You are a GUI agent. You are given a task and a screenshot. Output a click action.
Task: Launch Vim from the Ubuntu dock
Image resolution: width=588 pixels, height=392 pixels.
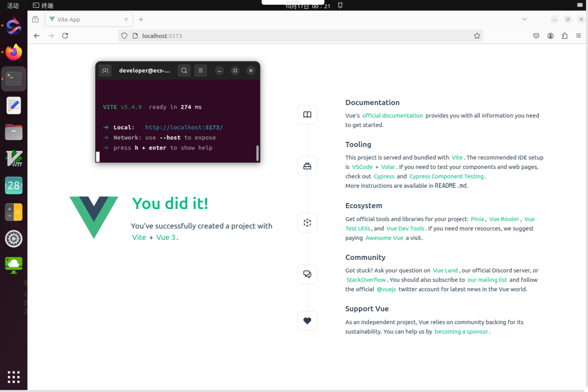(14, 159)
